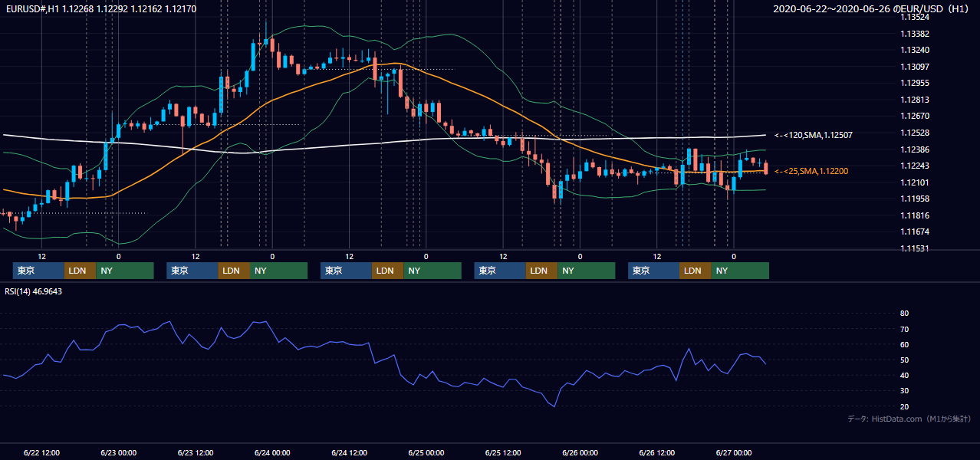Select the 6/23 00:00 time axis label
The height and width of the screenshot is (460, 980).
[118, 453]
